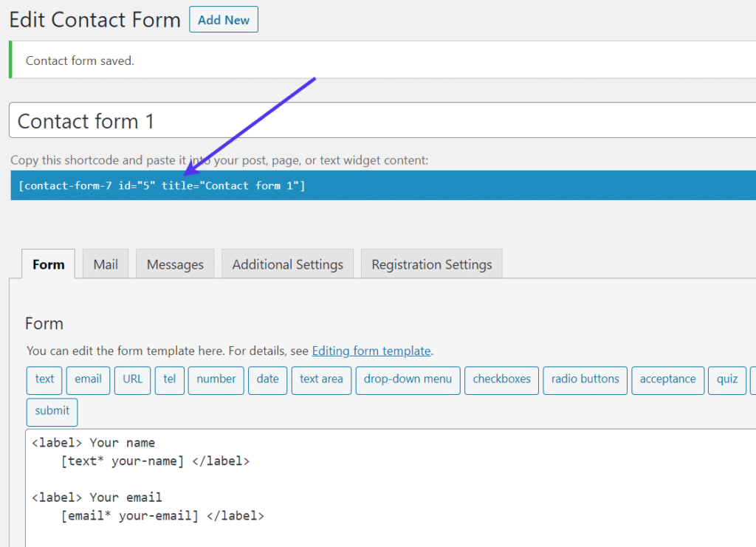Insert a date field tag
The width and height of the screenshot is (756, 547).
[267, 379]
